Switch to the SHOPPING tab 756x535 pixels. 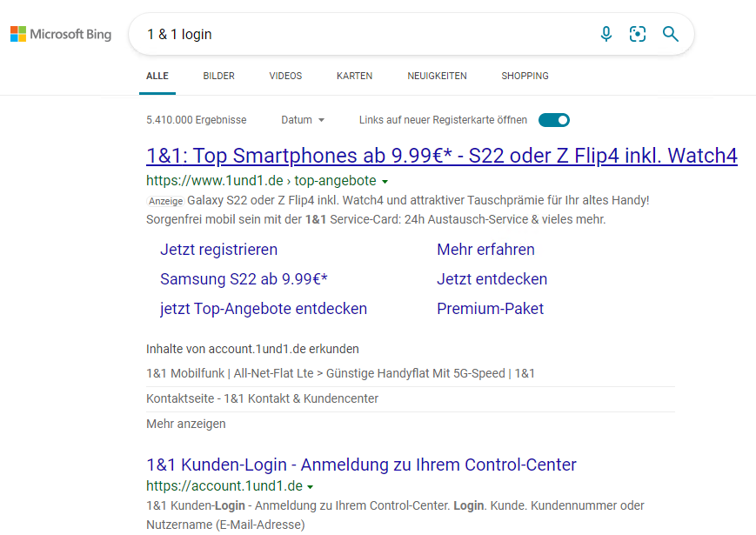click(x=525, y=77)
